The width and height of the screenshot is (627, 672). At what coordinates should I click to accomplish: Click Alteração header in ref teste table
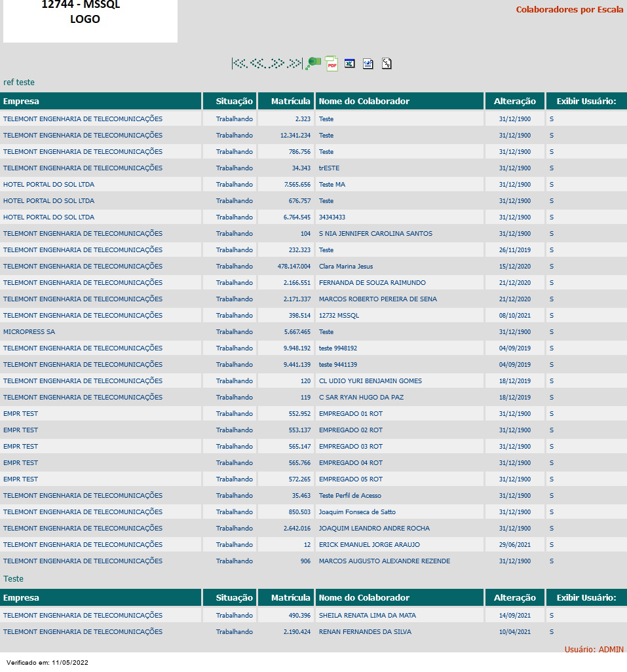click(515, 101)
